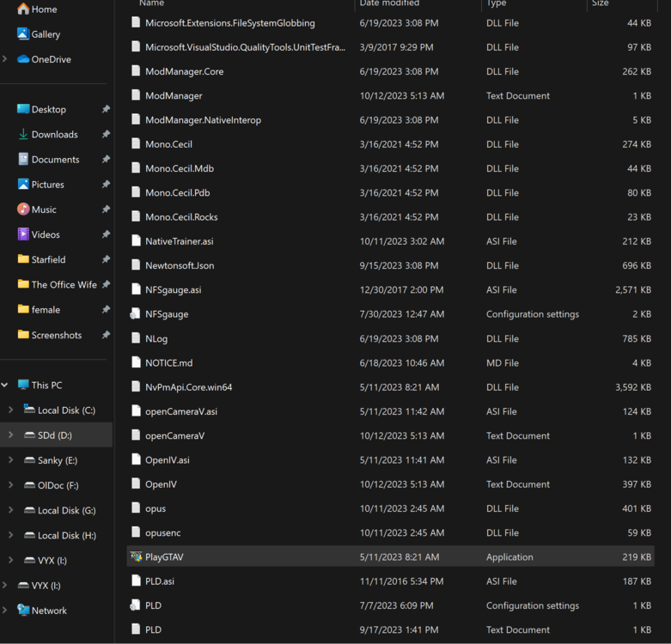Select the Mono.Cecil.Rocks file
Screen dimensions: 671x644
[x=390, y=216]
